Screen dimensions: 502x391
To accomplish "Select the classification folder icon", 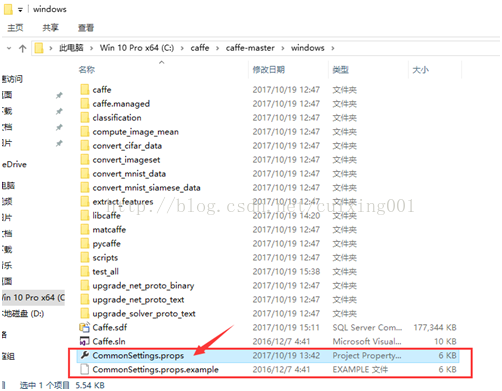I will pos(85,117).
